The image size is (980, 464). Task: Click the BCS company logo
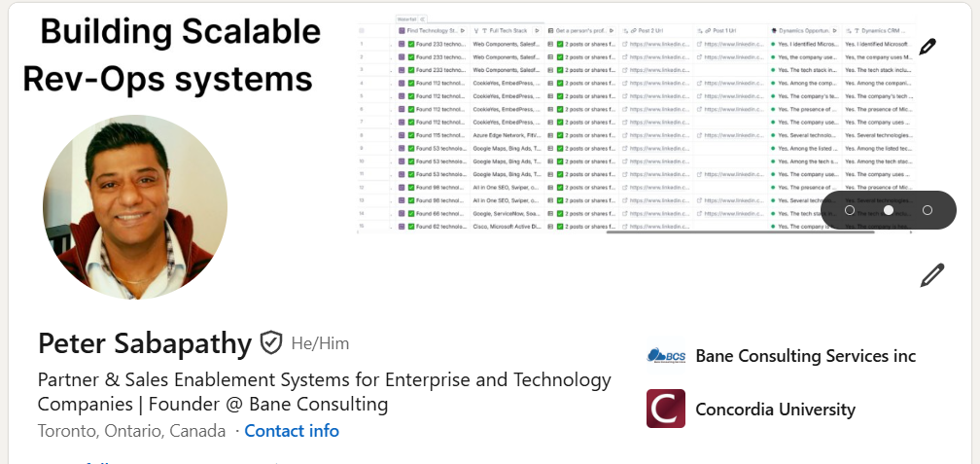coord(666,356)
